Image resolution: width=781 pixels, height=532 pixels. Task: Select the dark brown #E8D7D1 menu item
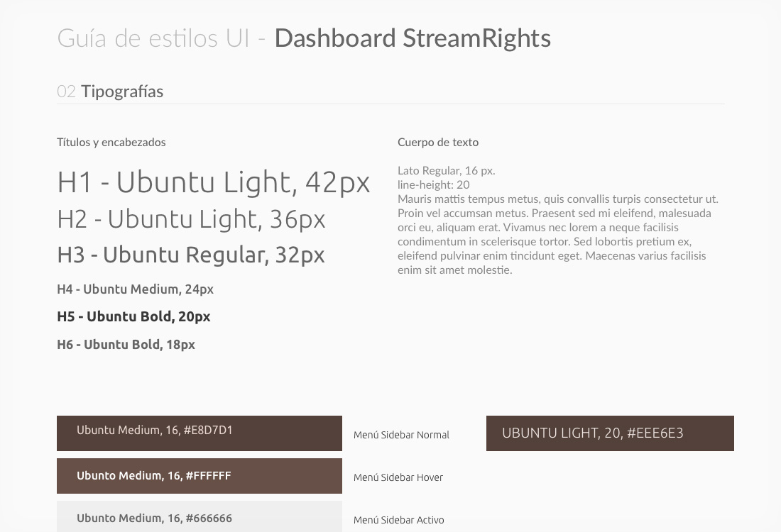pyautogui.click(x=199, y=433)
